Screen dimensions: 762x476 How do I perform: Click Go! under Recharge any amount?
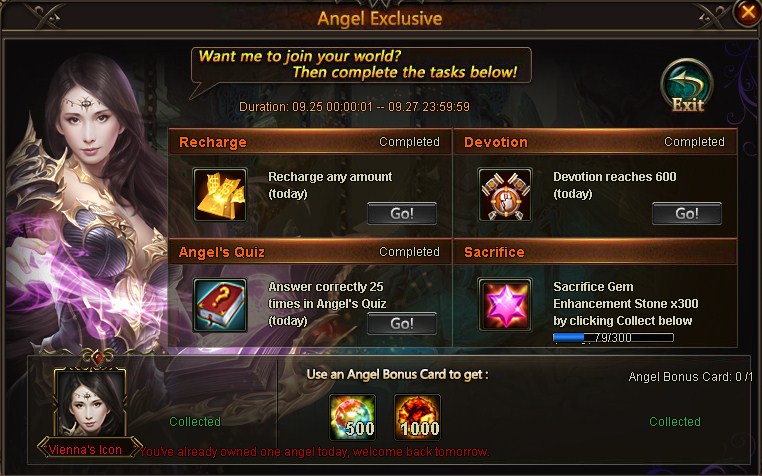(x=402, y=213)
